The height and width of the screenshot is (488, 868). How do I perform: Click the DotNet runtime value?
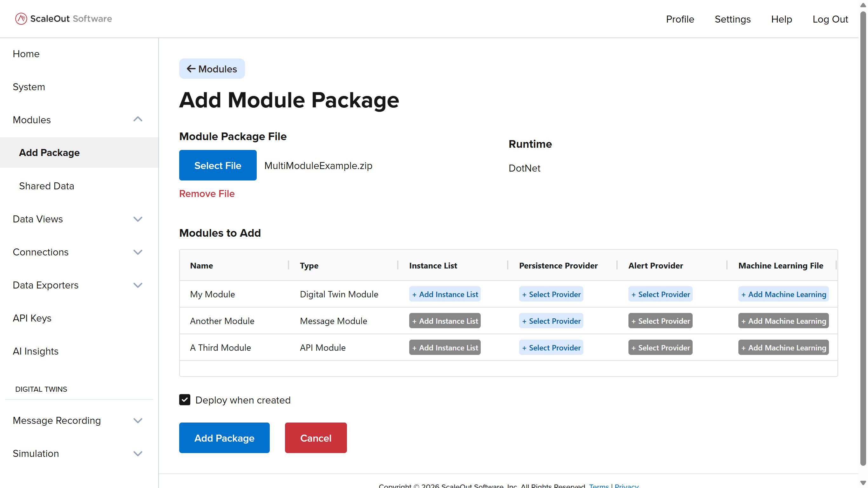coord(524,168)
